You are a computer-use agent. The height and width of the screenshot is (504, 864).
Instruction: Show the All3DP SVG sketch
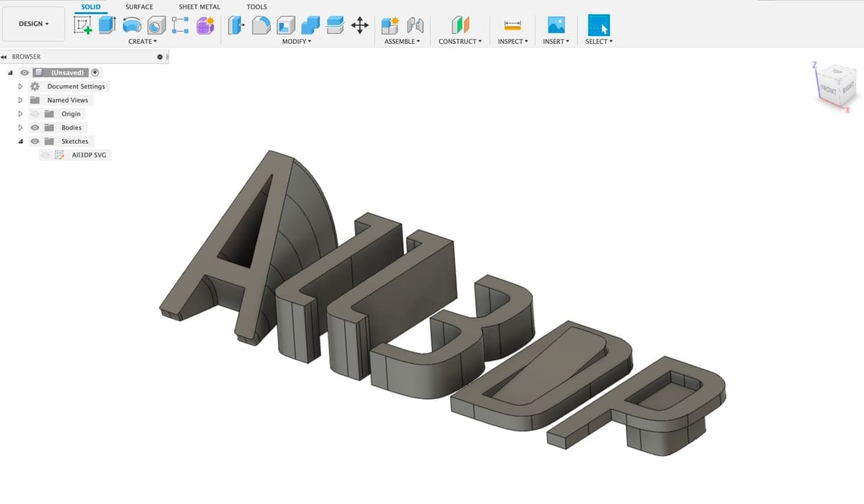click(45, 155)
